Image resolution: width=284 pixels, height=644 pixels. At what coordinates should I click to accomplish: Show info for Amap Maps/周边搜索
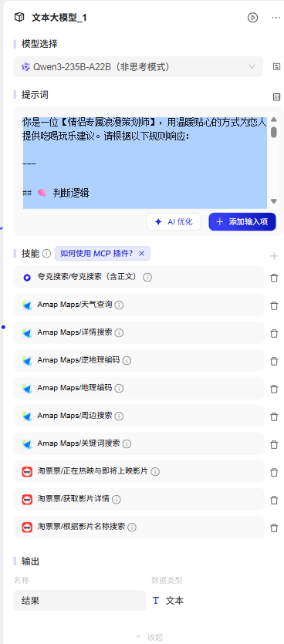click(x=119, y=416)
